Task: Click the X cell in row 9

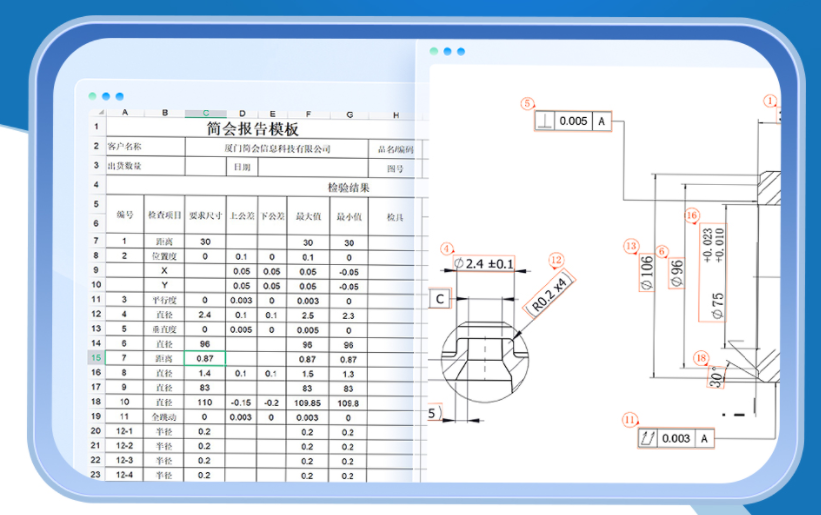Action: point(164,271)
